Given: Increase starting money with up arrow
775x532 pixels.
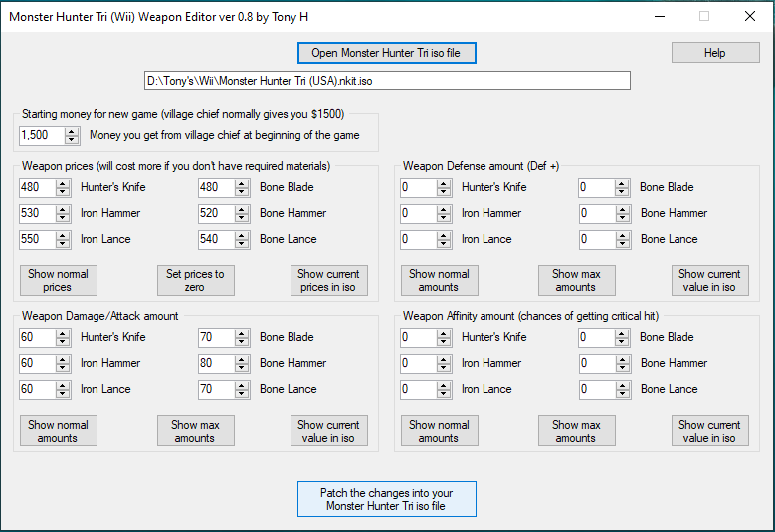Looking at the screenshot, I should pos(72,131).
